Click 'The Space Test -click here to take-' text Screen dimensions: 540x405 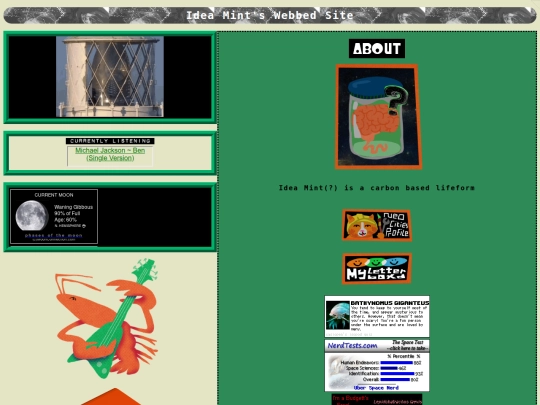tap(408, 345)
